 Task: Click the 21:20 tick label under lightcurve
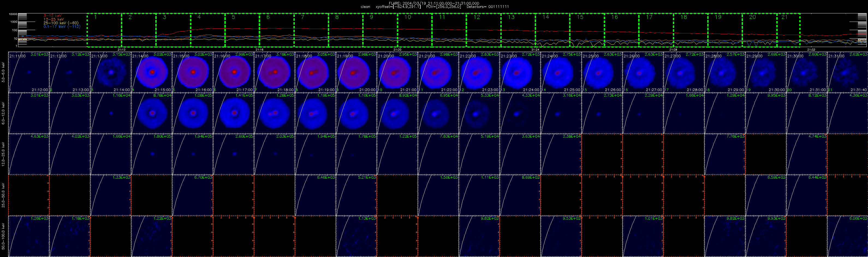(x=398, y=50)
